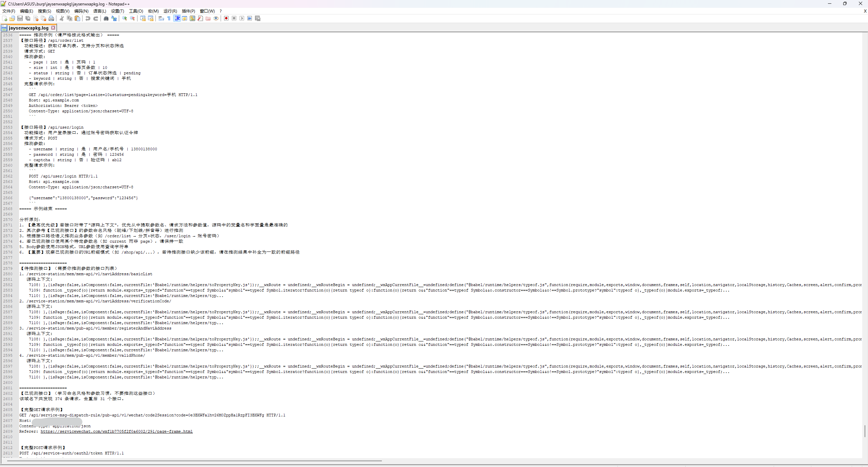Click the Paste clipboard icon
This screenshot has width=868, height=467.
77,18
